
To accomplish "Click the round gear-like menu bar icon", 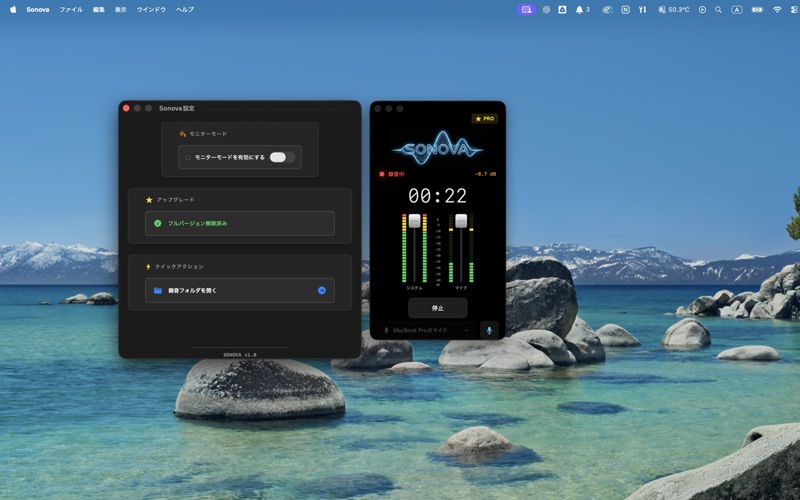I will click(x=546, y=9).
